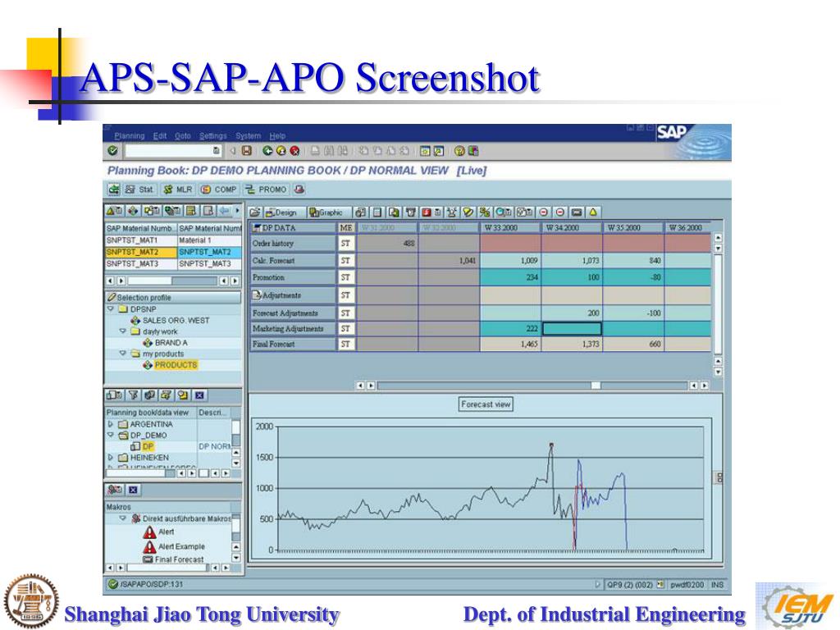Expand the ARGENTINA folder
Image resolution: width=840 pixels, height=630 pixels.
click(111, 424)
